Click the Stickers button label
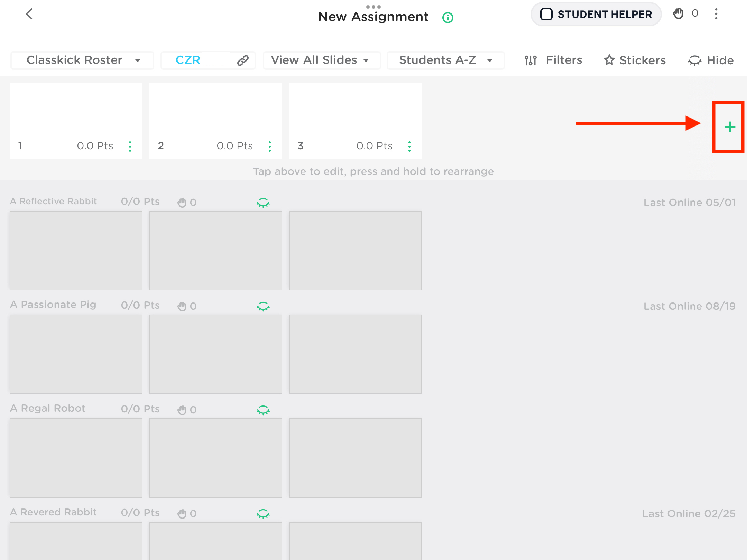Image resolution: width=747 pixels, height=560 pixels. (643, 60)
